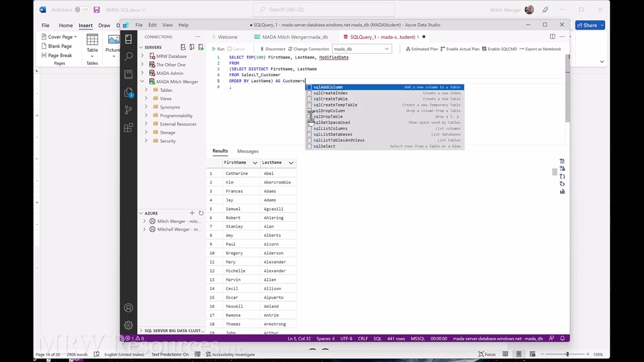Click the notifications bell in status bar

click(x=562, y=338)
